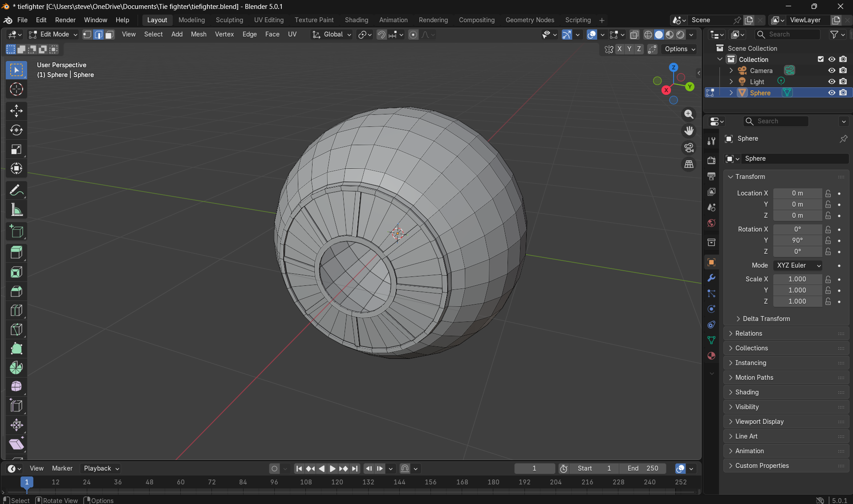
Task: Open the Modifiers wrench properties tab
Action: pos(711,278)
